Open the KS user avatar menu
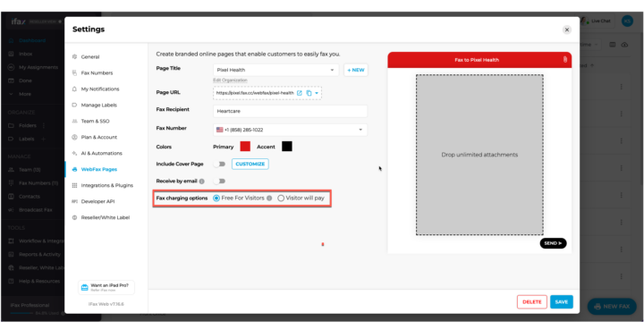The image size is (644, 330). [x=627, y=21]
